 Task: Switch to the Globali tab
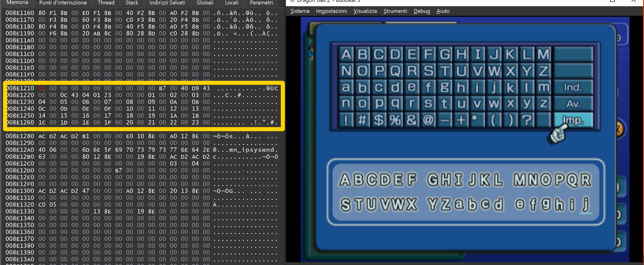(205, 3)
